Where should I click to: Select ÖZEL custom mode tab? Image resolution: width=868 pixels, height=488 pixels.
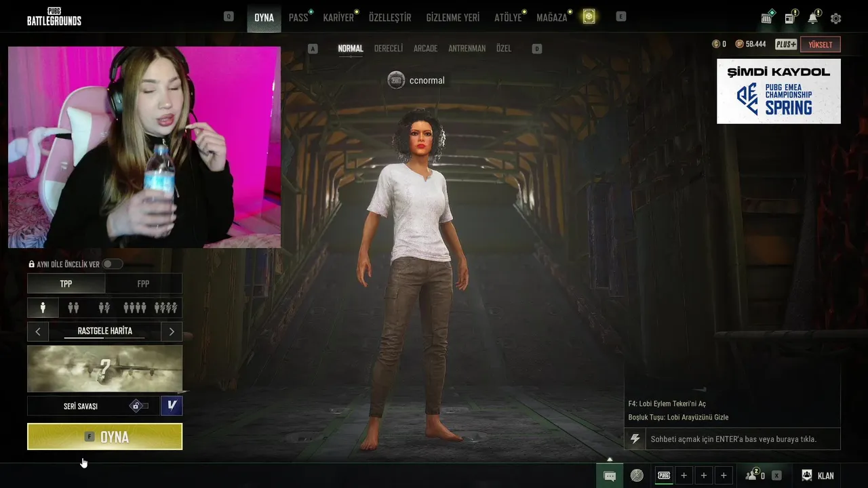coord(504,49)
